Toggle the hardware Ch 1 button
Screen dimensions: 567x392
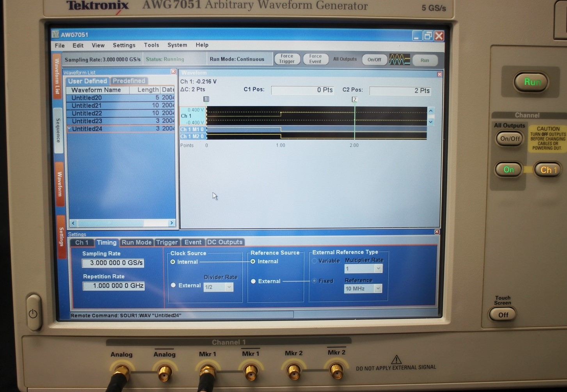[x=548, y=170]
